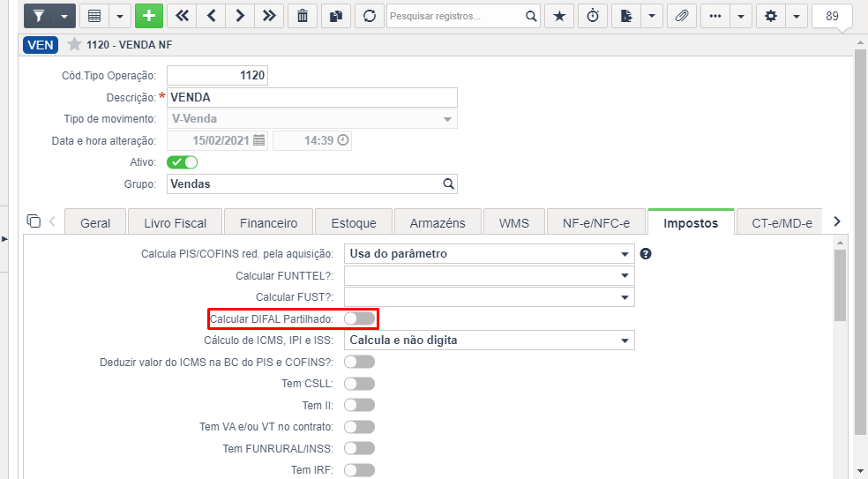
Task: Click the star favorites toolbar icon
Action: (x=559, y=16)
